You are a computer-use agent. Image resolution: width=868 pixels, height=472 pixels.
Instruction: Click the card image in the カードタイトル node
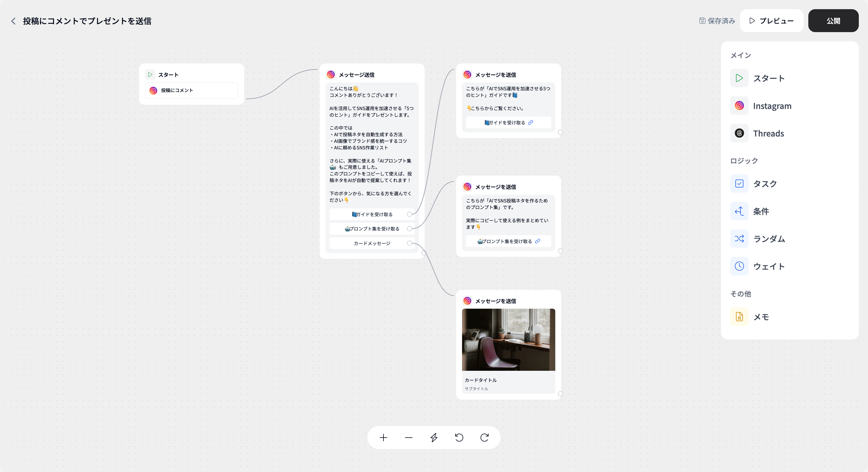click(x=508, y=340)
